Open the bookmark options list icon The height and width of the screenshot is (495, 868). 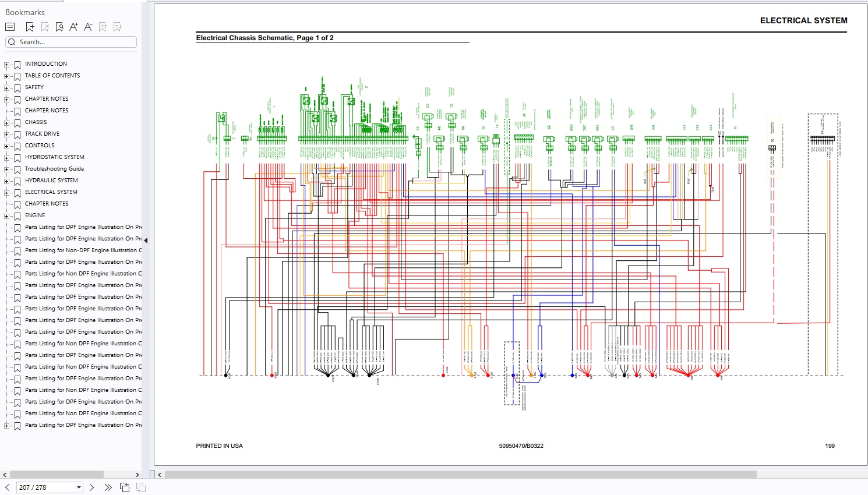click(10, 27)
